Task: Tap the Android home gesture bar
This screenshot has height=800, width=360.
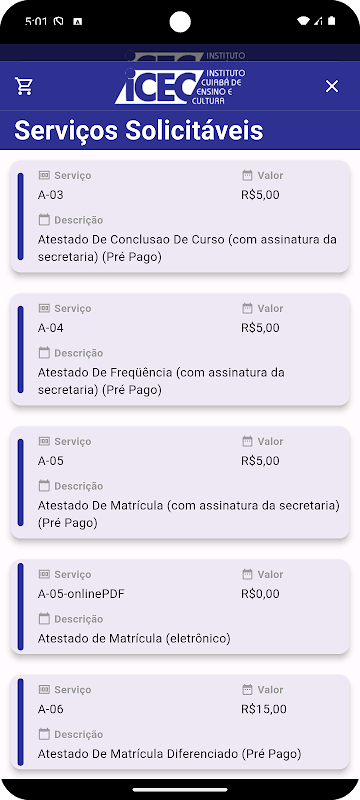Action: (x=180, y=790)
